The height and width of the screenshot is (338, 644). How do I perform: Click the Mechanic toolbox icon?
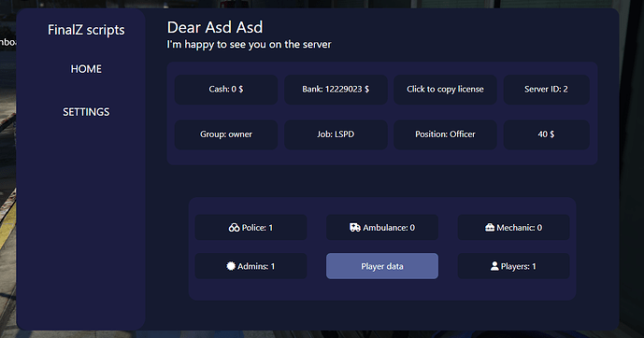coord(490,228)
